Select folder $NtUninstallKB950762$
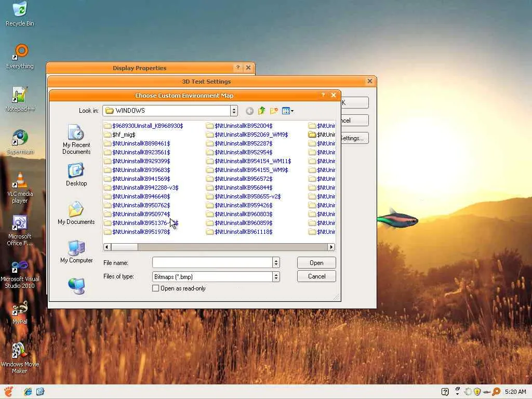This screenshot has width=532, height=399. pyautogui.click(x=137, y=205)
